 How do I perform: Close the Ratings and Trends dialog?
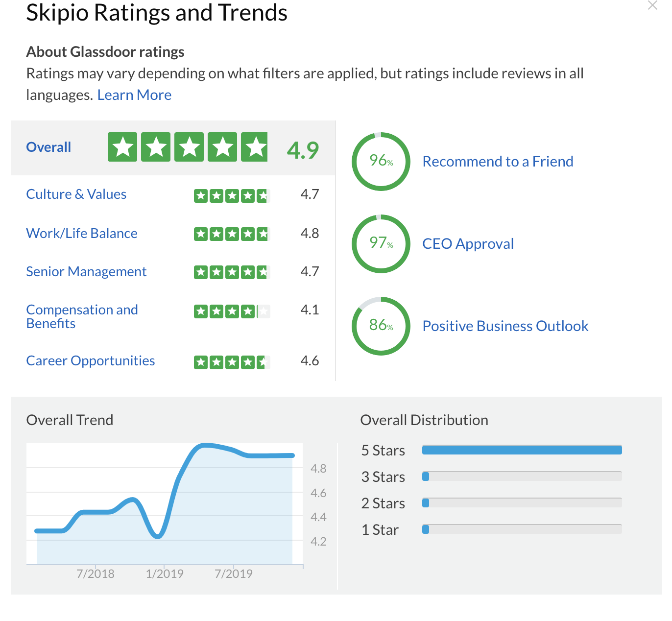pyautogui.click(x=652, y=5)
